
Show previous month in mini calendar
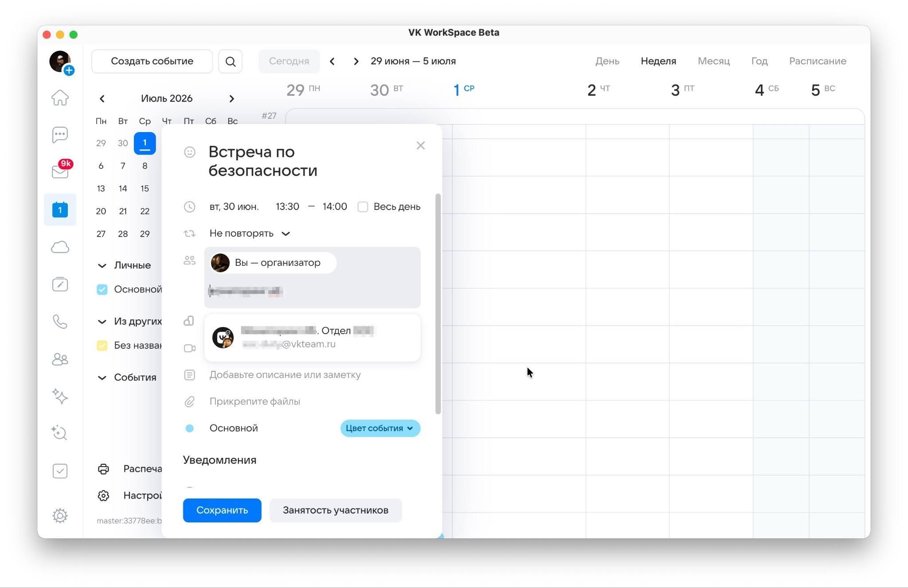(x=102, y=98)
